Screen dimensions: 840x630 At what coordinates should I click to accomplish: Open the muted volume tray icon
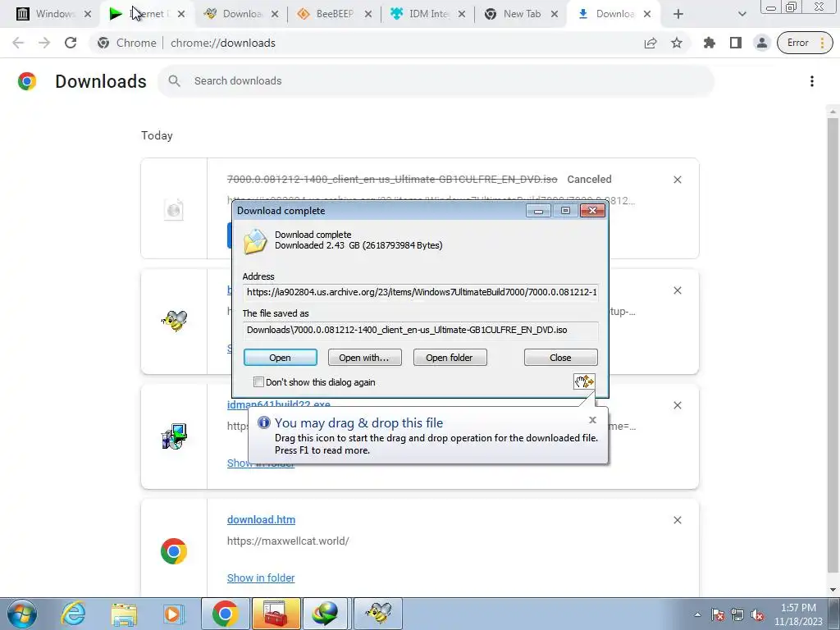(x=757, y=614)
